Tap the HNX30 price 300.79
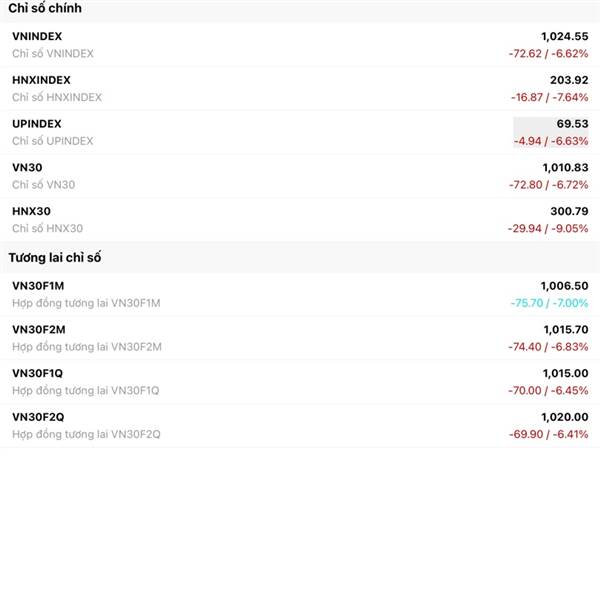This screenshot has width=600, height=600. coord(569,211)
